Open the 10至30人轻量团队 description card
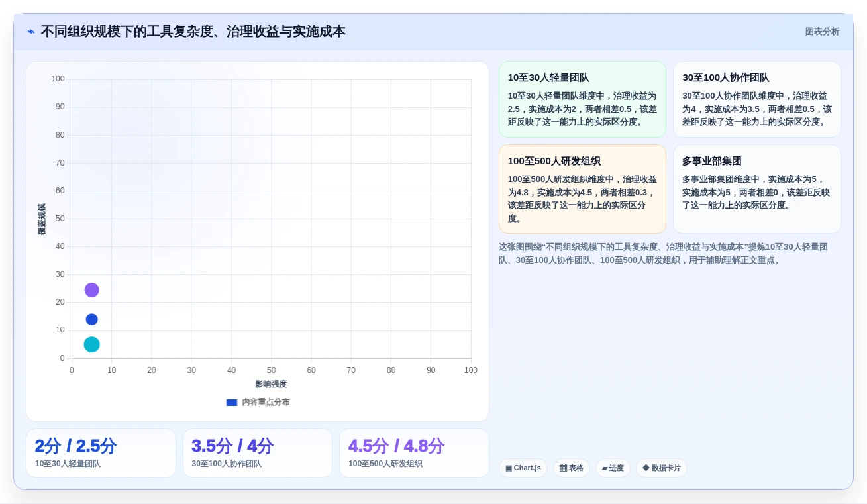The image size is (867, 504). [582, 99]
